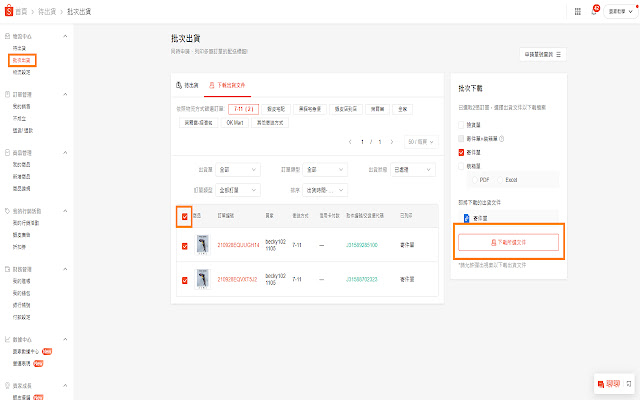This screenshot has width=640, height=400.
Task: Open the order type dropdown in second row
Action: point(238,190)
